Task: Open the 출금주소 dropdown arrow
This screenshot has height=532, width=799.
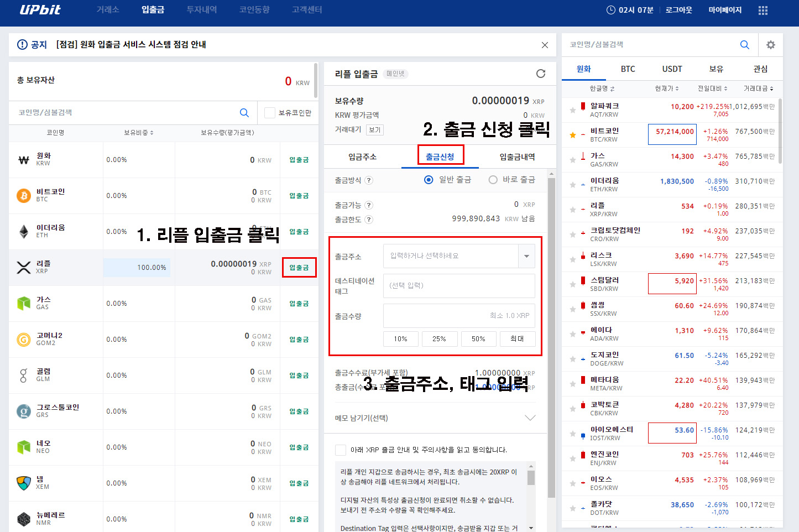Action: pos(526,256)
